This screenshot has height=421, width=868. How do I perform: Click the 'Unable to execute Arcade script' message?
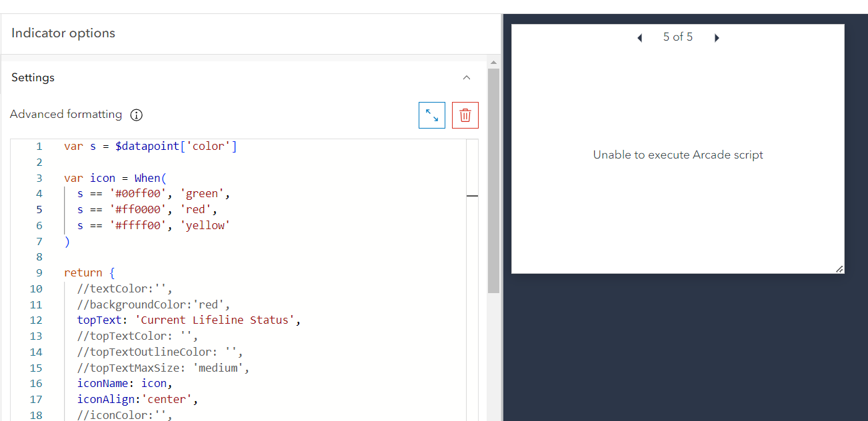click(677, 154)
